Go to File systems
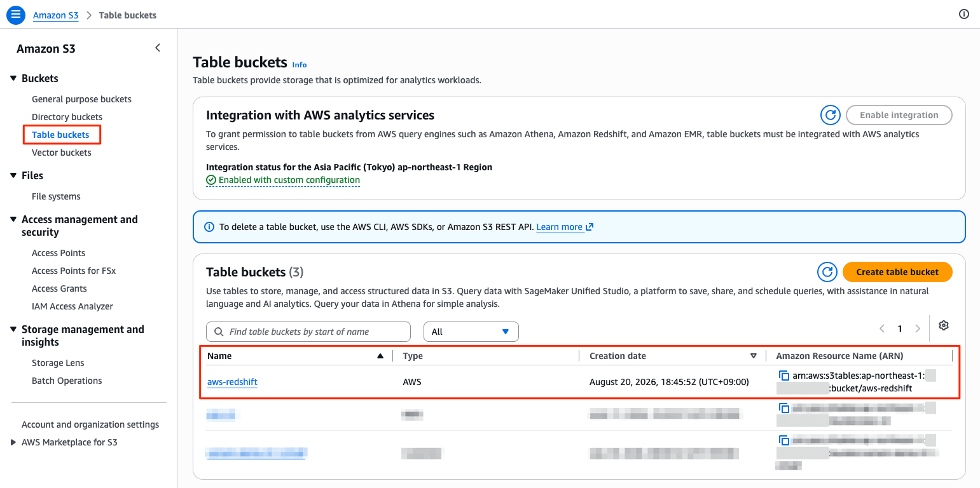Viewport: 980px width, 488px height. pyautogui.click(x=56, y=196)
